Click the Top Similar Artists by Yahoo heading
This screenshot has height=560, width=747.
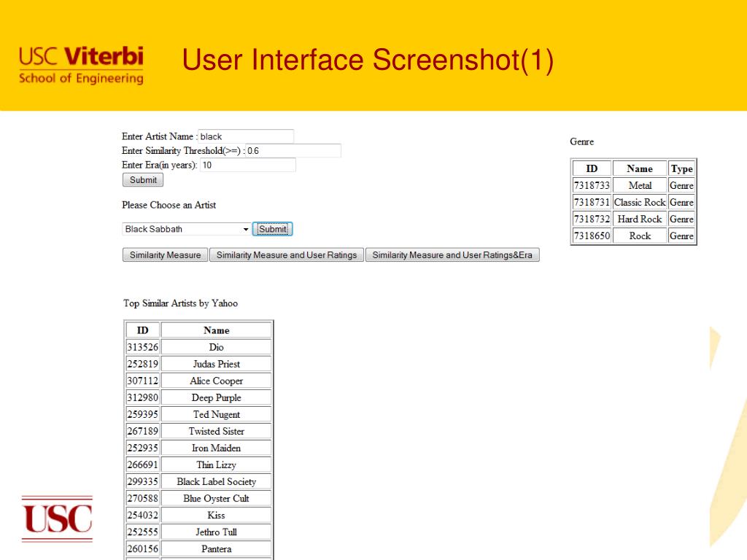(181, 303)
